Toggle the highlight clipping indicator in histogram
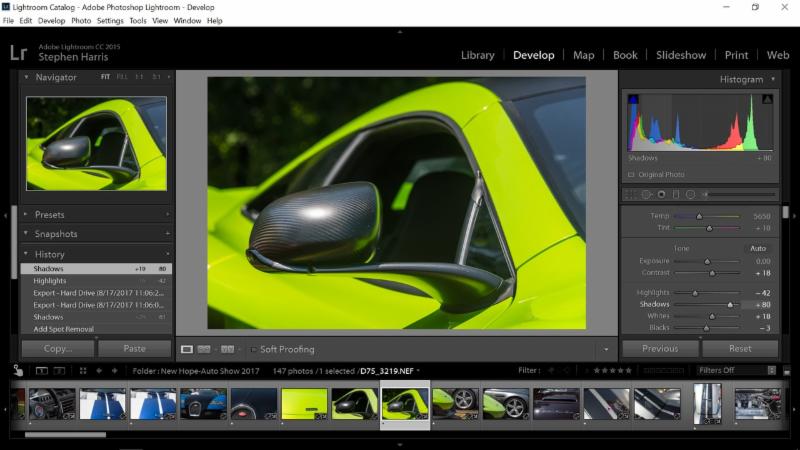This screenshot has height=450, width=800. (767, 99)
